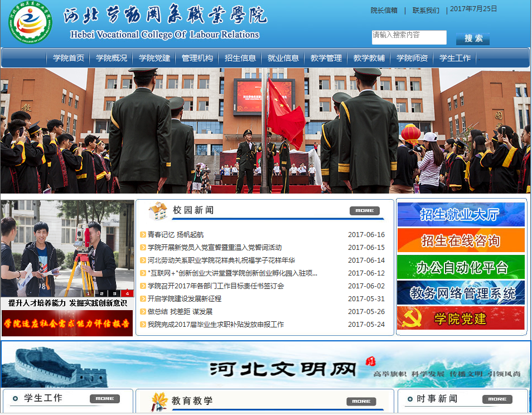
Task: Switch slideshow to image 2
Action: pos(101,293)
